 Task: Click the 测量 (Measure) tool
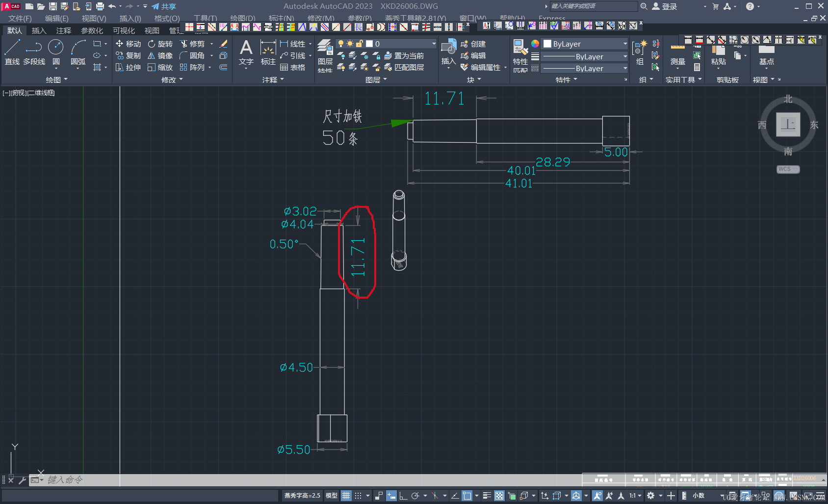click(677, 55)
